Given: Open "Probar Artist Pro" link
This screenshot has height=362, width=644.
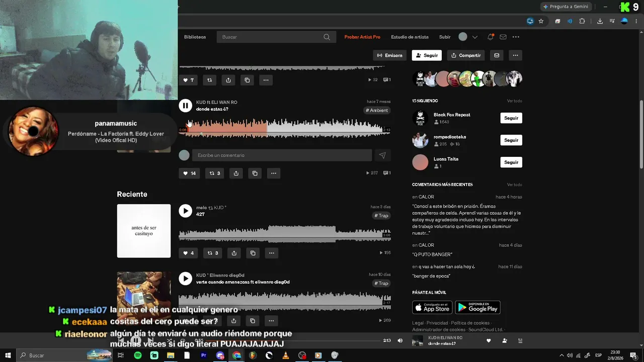Looking at the screenshot, I should tap(362, 37).
